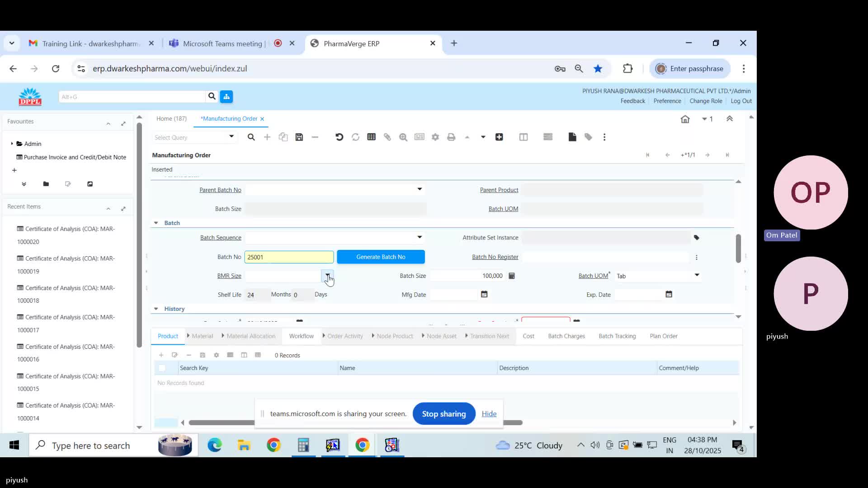
Task: Open the Select Query dropdown
Action: tap(231, 136)
